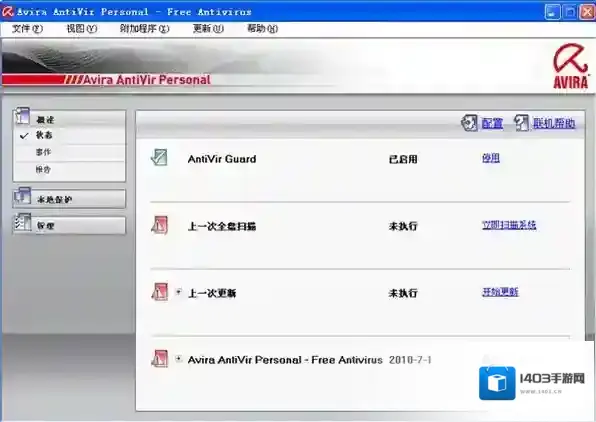Screen dimensions: 596x422
Task: Expand the Avira AntiVir Personal license details
Action: tap(178, 359)
